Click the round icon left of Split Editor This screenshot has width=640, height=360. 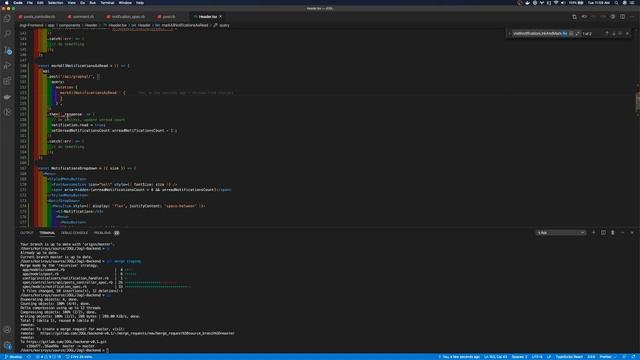(x=613, y=17)
